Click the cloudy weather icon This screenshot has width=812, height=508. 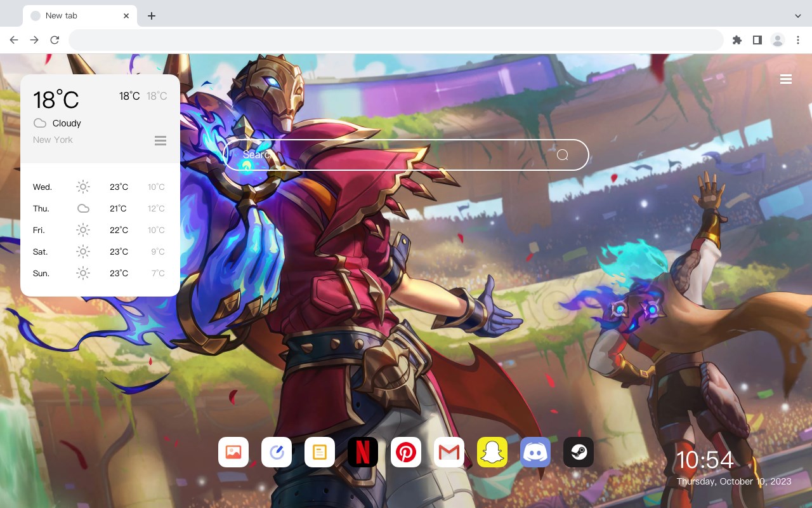point(40,123)
